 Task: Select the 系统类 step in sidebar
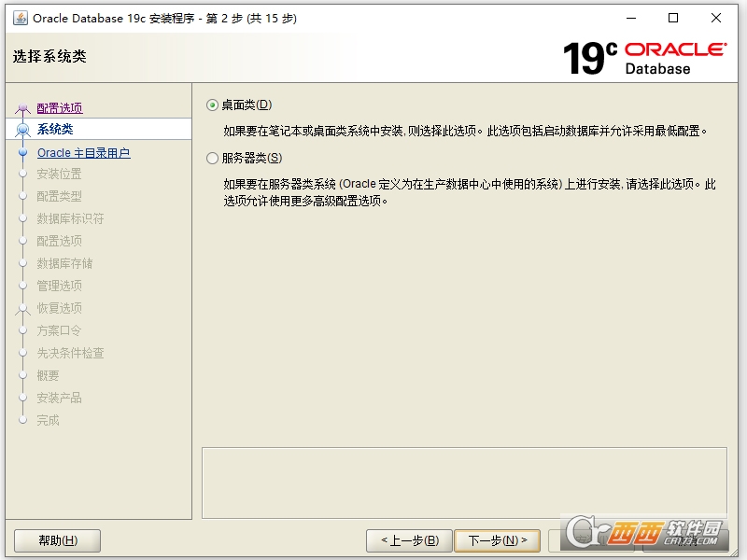pyautogui.click(x=99, y=129)
